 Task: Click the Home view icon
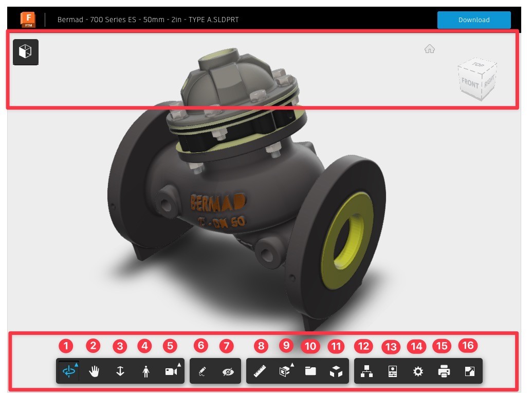tap(430, 49)
